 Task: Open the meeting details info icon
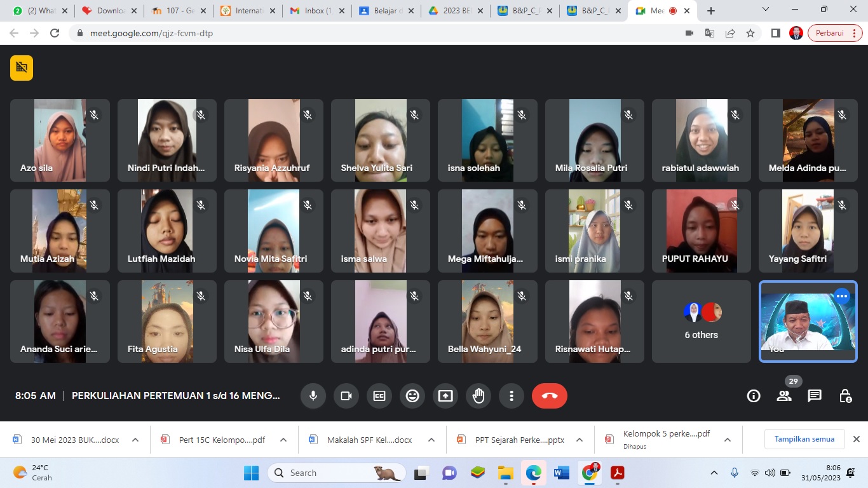pyautogui.click(x=754, y=396)
